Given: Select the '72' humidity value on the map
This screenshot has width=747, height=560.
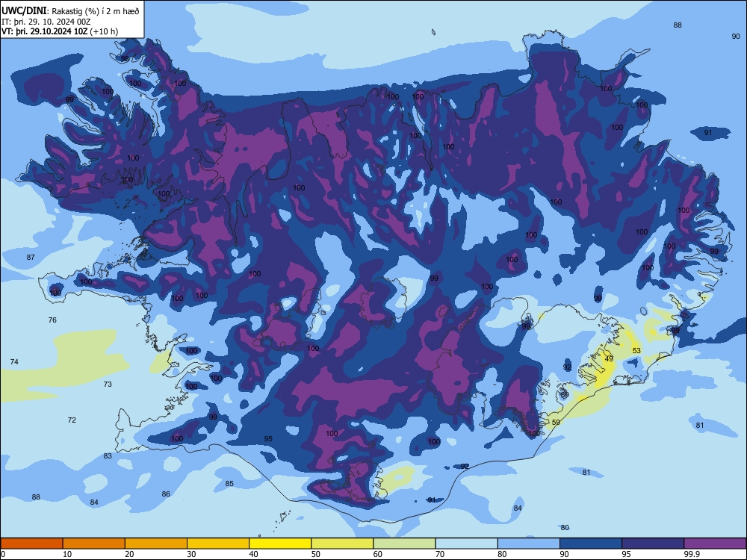Looking at the screenshot, I should click(72, 420).
